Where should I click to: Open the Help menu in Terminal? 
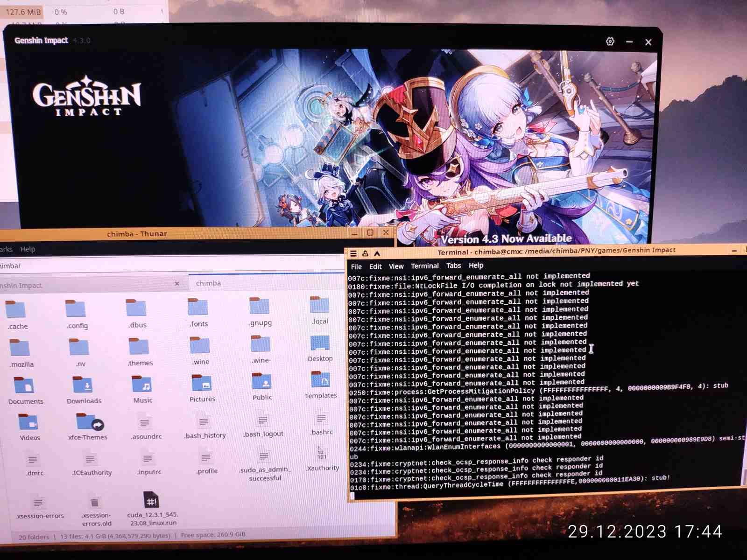pyautogui.click(x=476, y=265)
